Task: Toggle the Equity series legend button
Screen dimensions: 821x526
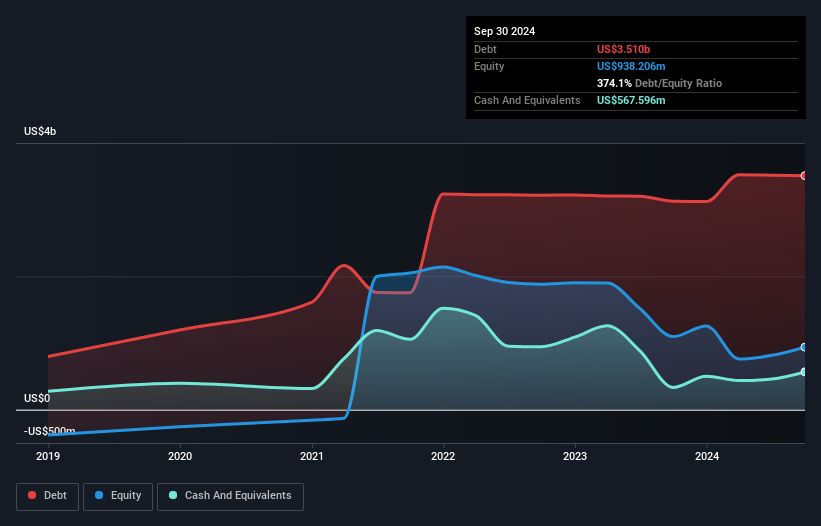Action: point(118,496)
